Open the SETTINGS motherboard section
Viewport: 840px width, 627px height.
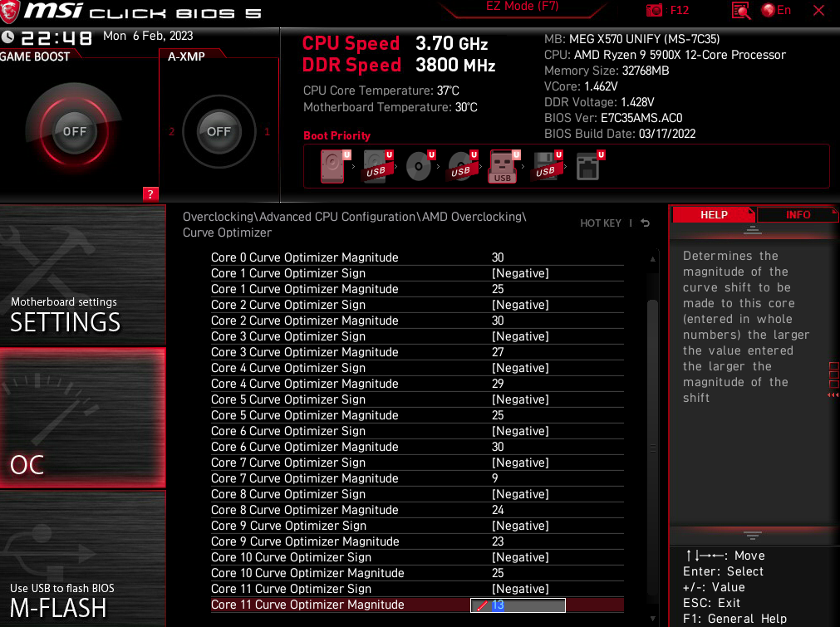pos(82,275)
